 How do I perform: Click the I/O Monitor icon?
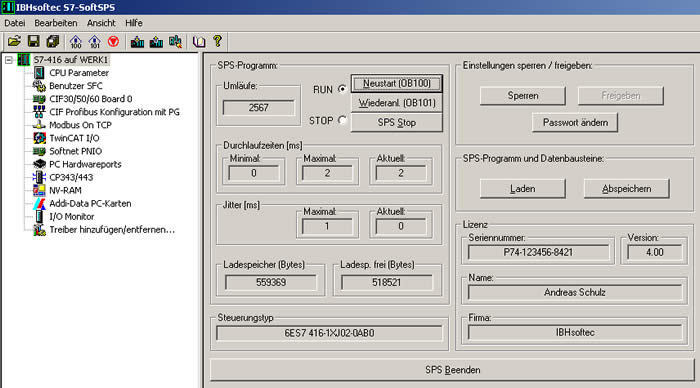tap(39, 216)
